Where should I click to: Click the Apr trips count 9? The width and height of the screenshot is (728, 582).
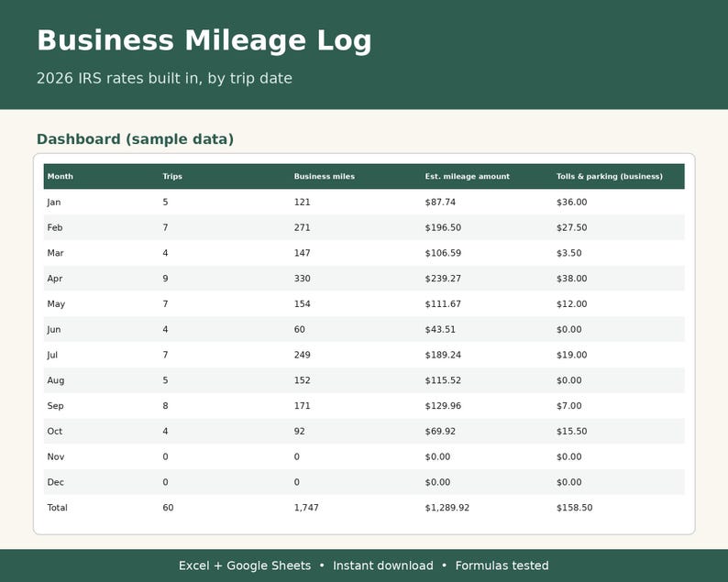[x=165, y=279]
